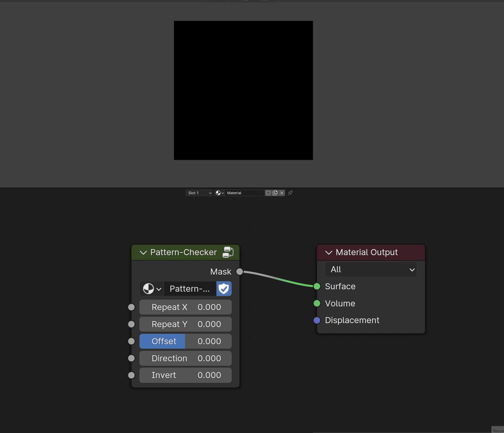Click the Offset input field on Pattern-Checker

[x=185, y=341]
